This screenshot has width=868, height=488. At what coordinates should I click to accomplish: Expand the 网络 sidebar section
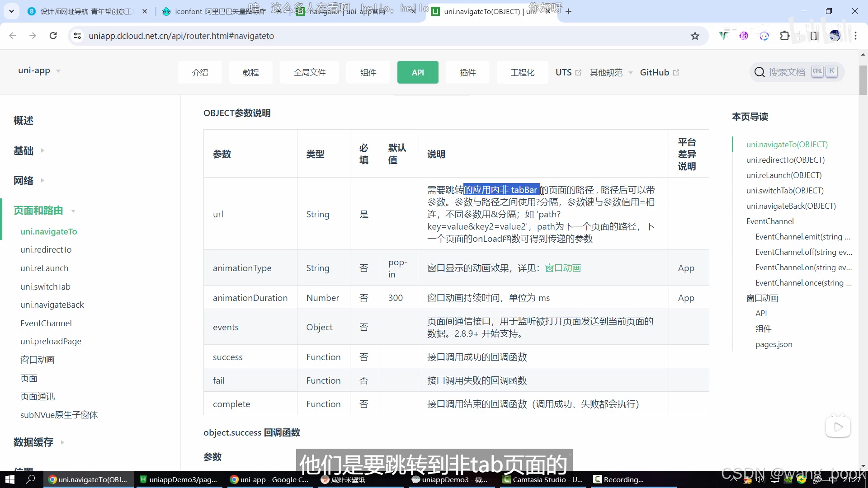point(29,181)
